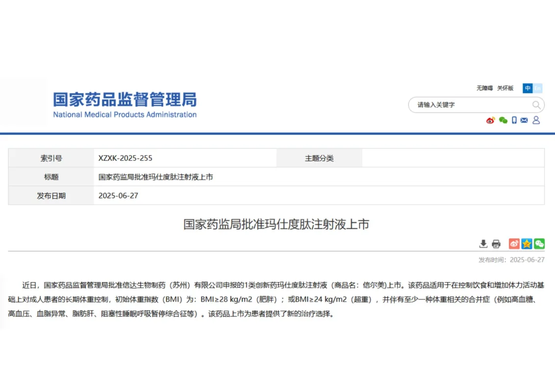
Task: Print the article
Action: 496,244
